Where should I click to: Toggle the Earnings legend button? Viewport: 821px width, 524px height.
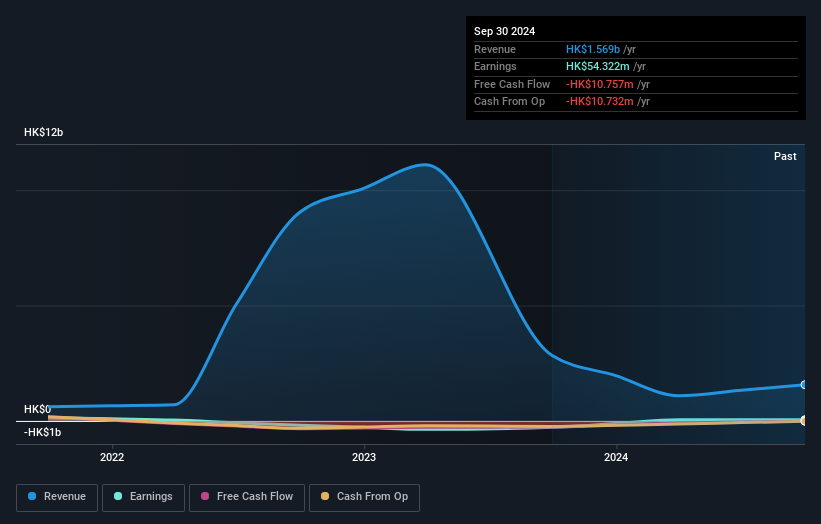pos(143,497)
